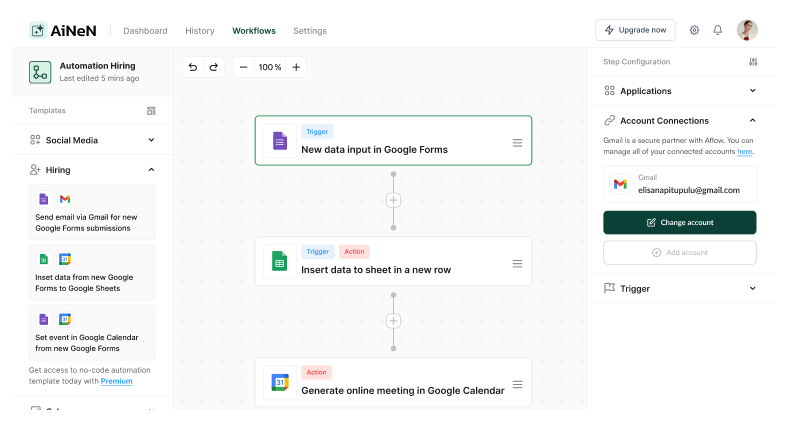Open the notifications bell
The width and height of the screenshot is (787, 422).
(x=717, y=30)
